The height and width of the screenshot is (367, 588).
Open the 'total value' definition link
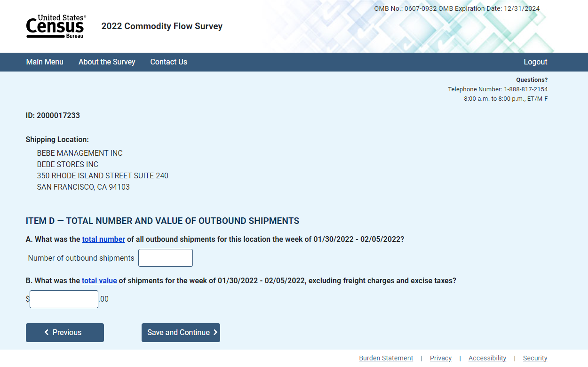coord(99,281)
